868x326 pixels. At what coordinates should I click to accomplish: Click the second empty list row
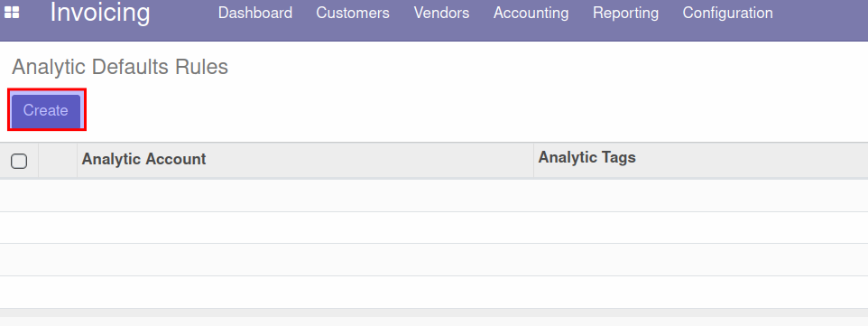(434, 228)
